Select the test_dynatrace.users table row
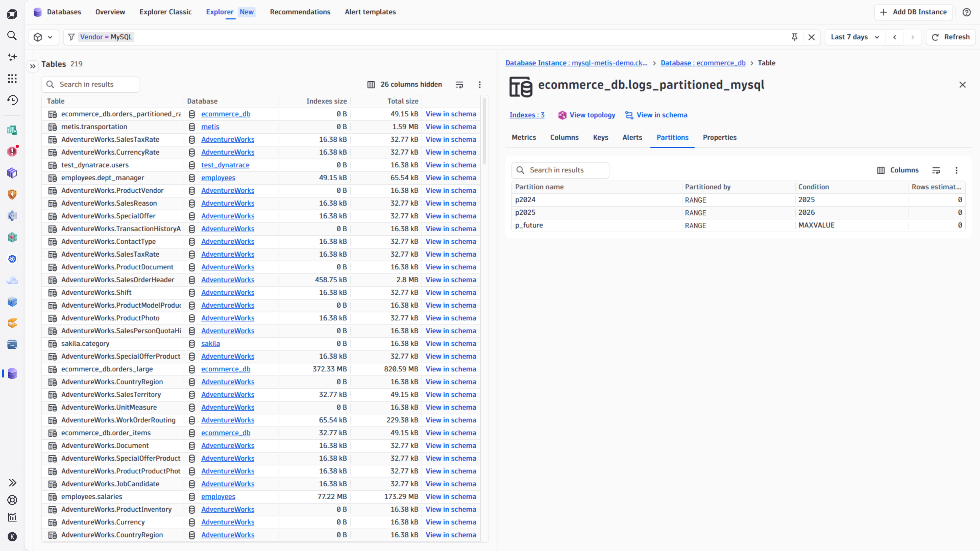The height and width of the screenshot is (551, 980). (261, 165)
